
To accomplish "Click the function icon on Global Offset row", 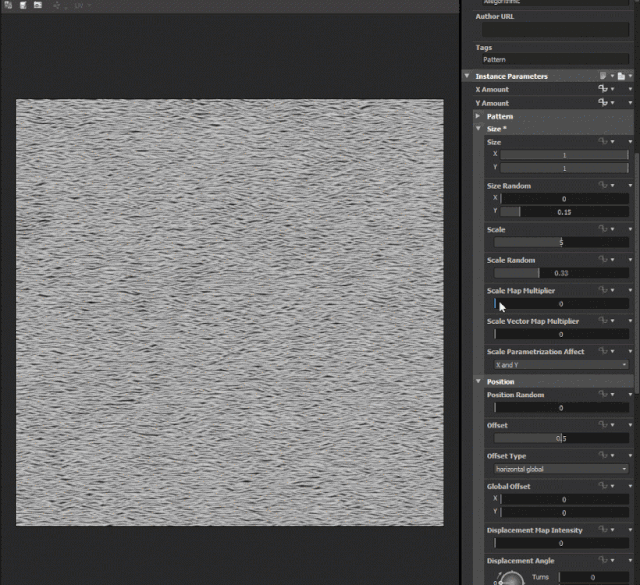I will 602,485.
